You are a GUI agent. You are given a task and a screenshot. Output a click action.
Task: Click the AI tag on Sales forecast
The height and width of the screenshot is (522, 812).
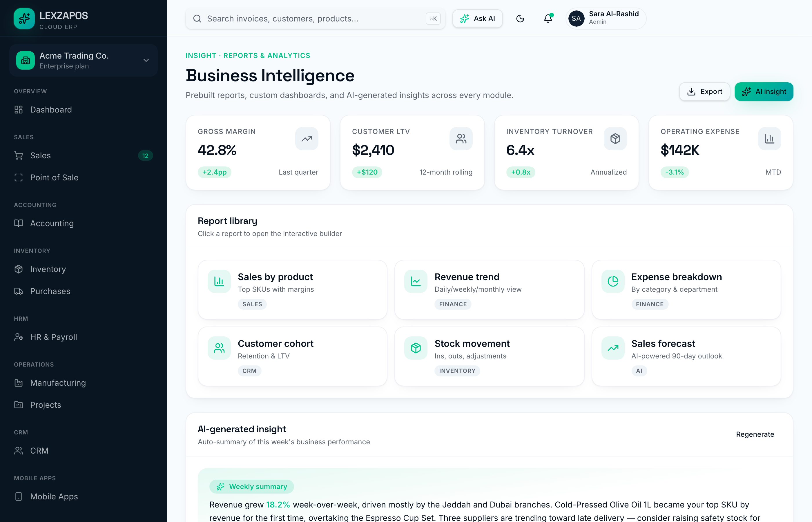pos(639,371)
